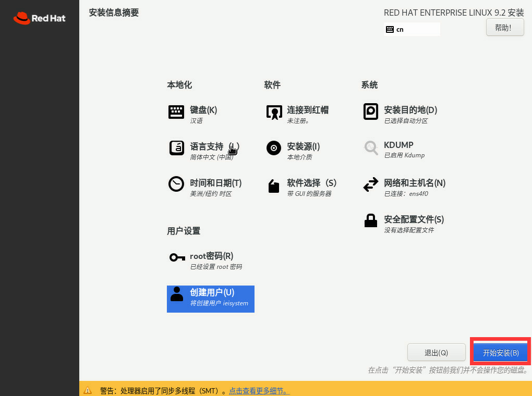Click the package icon for 软件选择
532x396 pixels.
click(274, 186)
